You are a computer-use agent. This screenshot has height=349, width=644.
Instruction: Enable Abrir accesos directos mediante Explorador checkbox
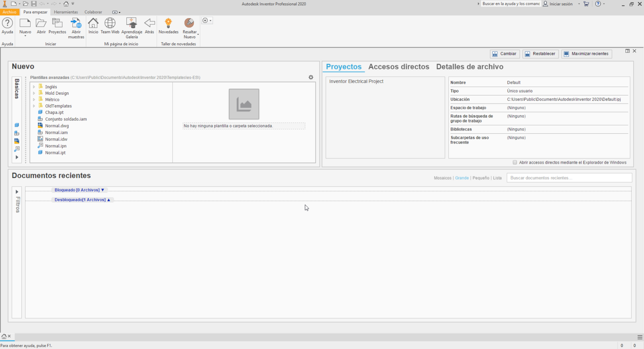click(x=515, y=162)
